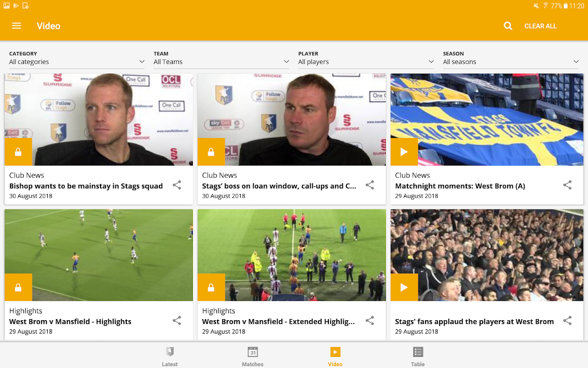Screen dimensions: 588x368
Task: Open the West Brom v Mansfield Highlights thumbnail
Action: click(99, 255)
